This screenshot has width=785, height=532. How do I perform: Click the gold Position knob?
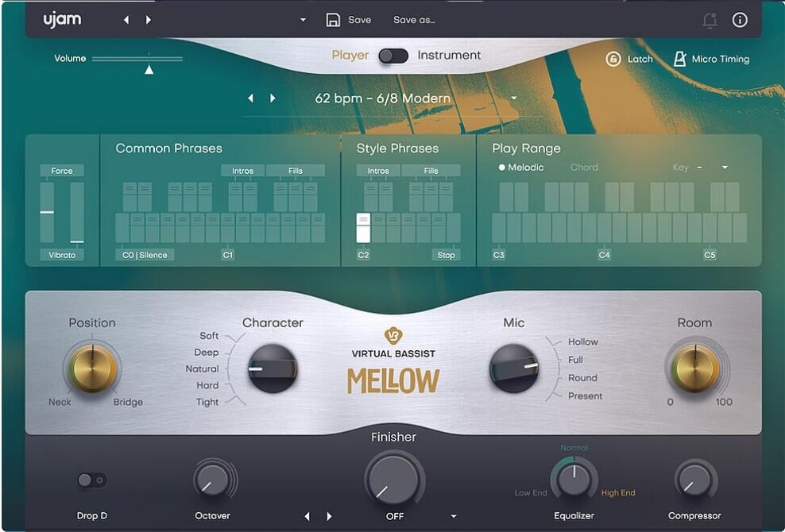(x=93, y=369)
